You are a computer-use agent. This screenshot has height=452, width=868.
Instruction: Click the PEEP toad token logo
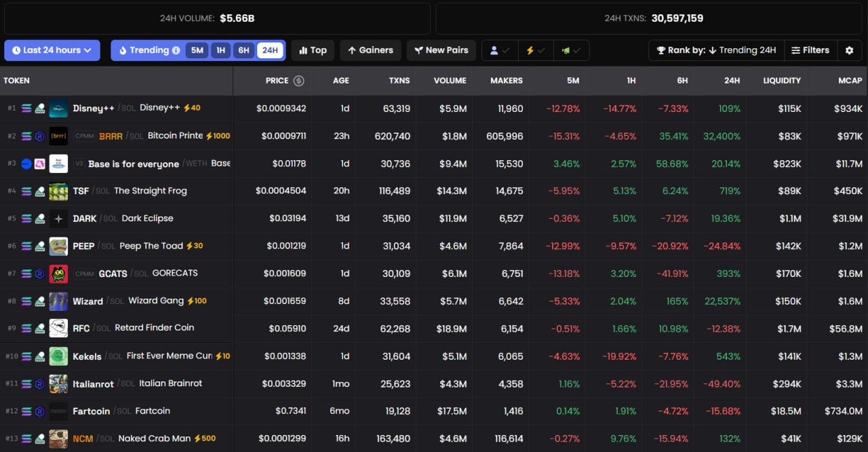[x=58, y=246]
